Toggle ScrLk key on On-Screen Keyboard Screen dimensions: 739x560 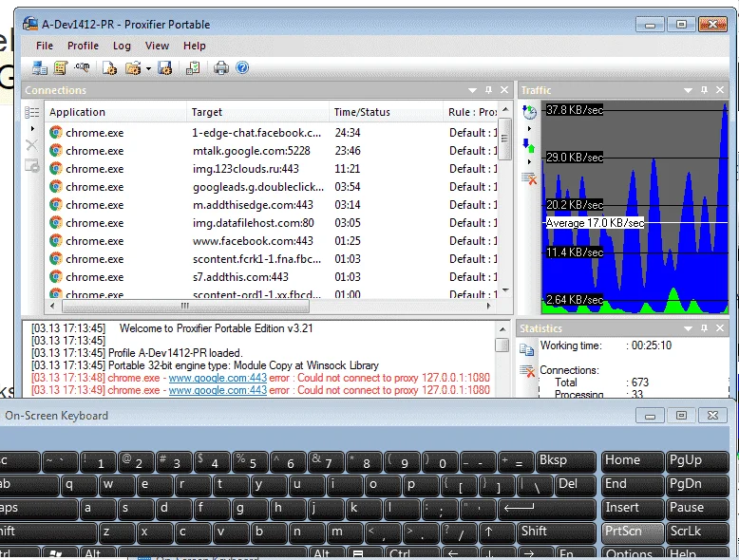pos(697,532)
